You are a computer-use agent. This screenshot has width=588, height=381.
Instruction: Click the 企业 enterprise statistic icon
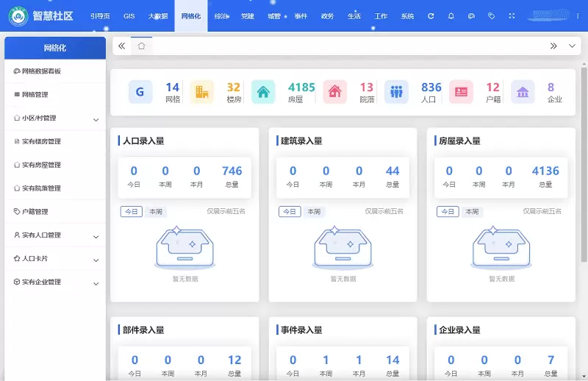523,92
